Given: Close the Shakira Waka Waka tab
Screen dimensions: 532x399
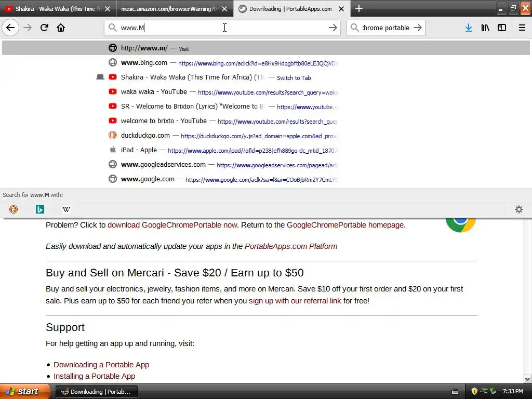Looking at the screenshot, I should click(x=107, y=9).
